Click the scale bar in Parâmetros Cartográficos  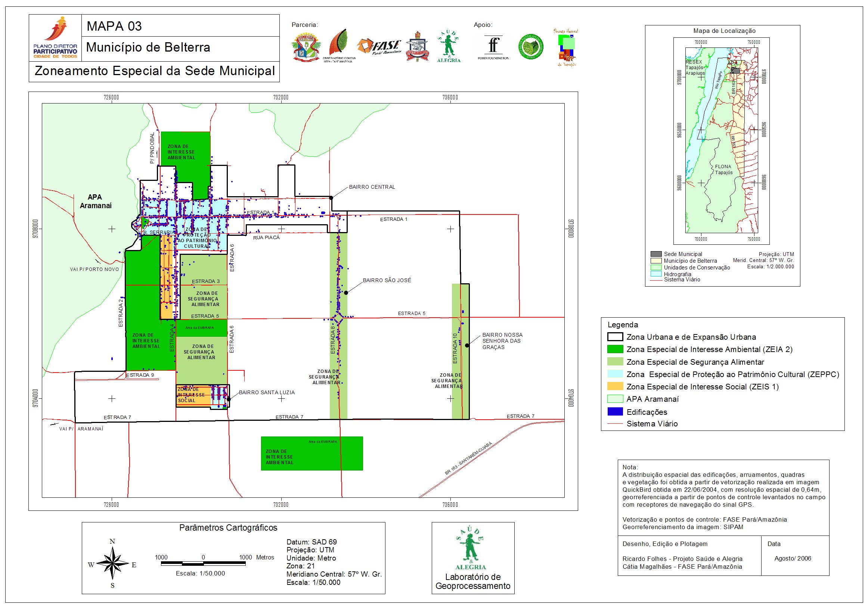[x=203, y=564]
